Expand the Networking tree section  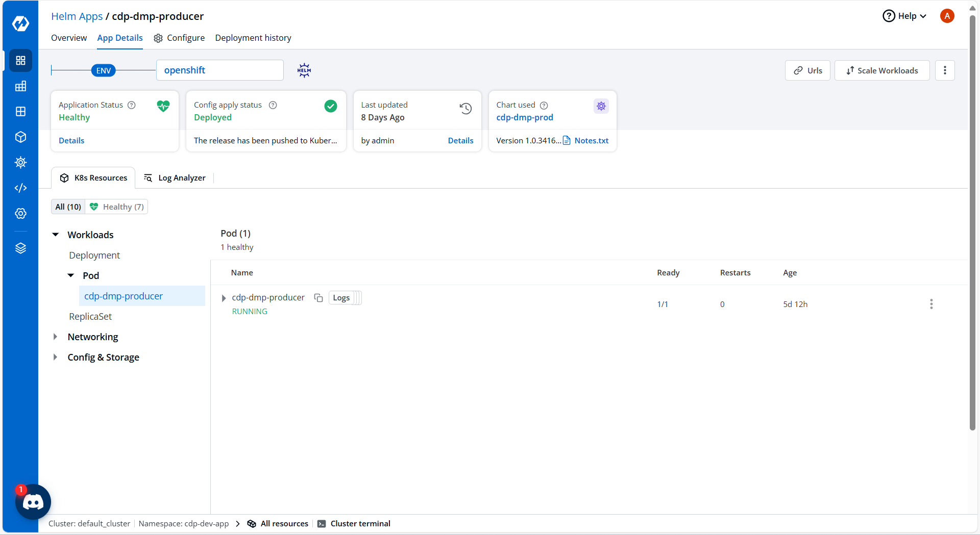tap(55, 337)
